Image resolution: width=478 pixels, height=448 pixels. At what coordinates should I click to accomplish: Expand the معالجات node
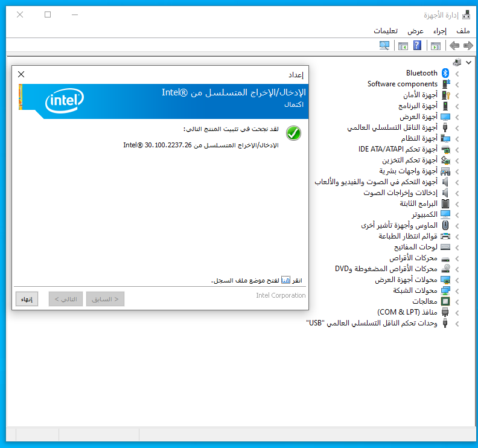457,302
